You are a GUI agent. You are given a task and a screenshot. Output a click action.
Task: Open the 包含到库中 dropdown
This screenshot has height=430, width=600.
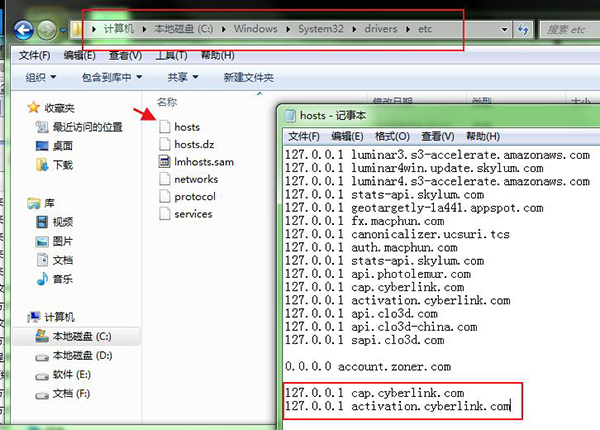point(112,77)
